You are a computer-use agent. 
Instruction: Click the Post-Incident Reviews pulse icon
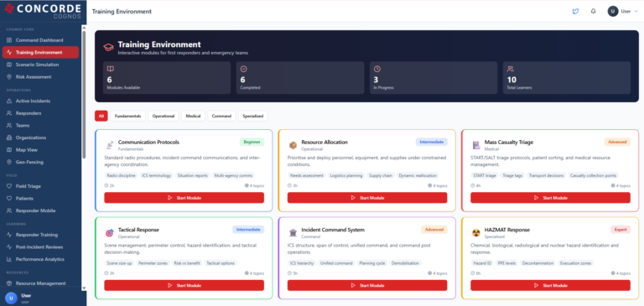click(x=9, y=246)
